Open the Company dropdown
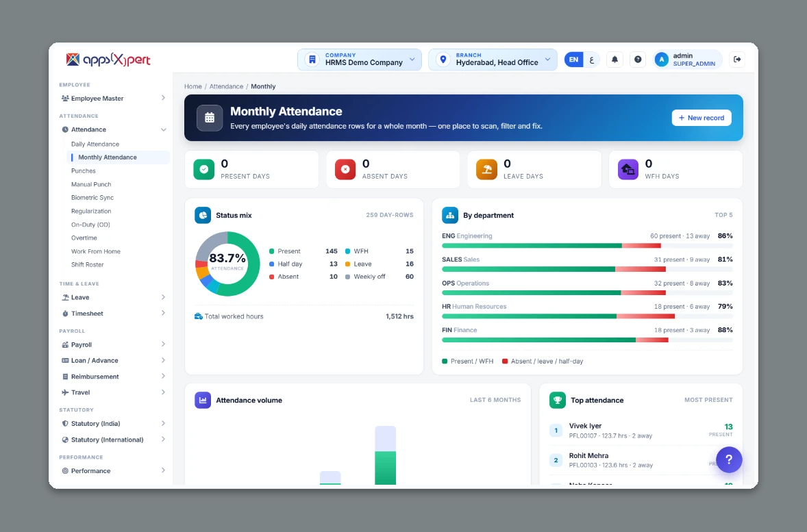 point(360,60)
